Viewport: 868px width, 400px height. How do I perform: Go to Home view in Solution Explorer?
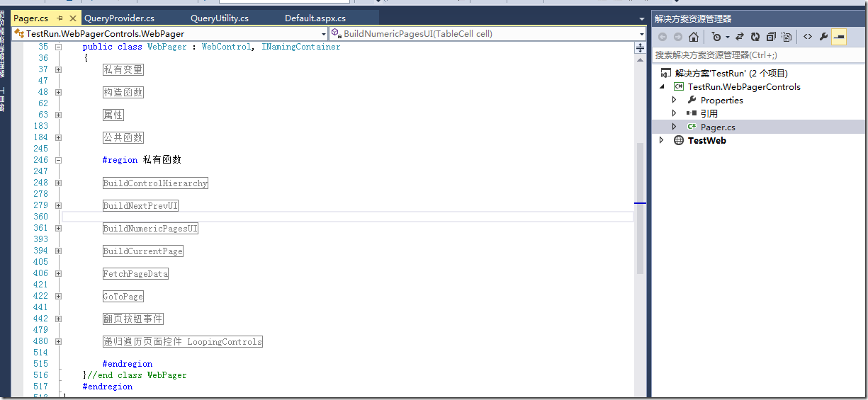694,37
